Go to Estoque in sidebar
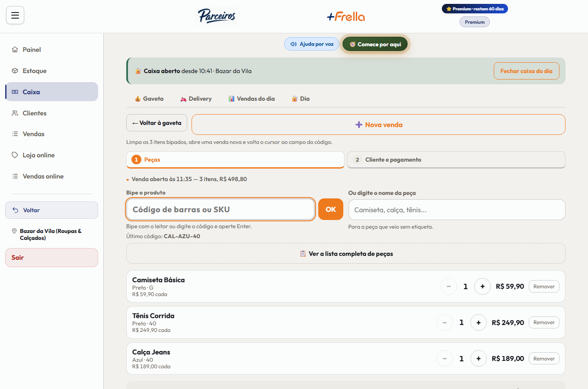Screen dimensions: 588x389 (x=51, y=71)
